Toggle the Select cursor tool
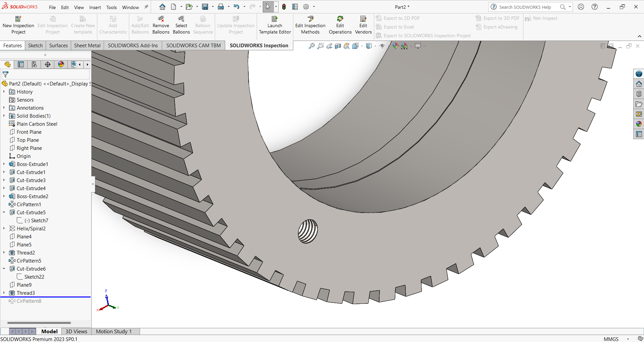The width and height of the screenshot is (644, 342). click(268, 7)
